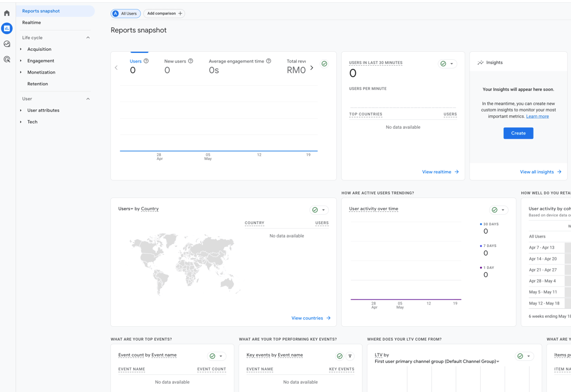Viewport: 571px width, 392px height.
Task: Click the filter icon on Key events card
Action: [x=350, y=356]
